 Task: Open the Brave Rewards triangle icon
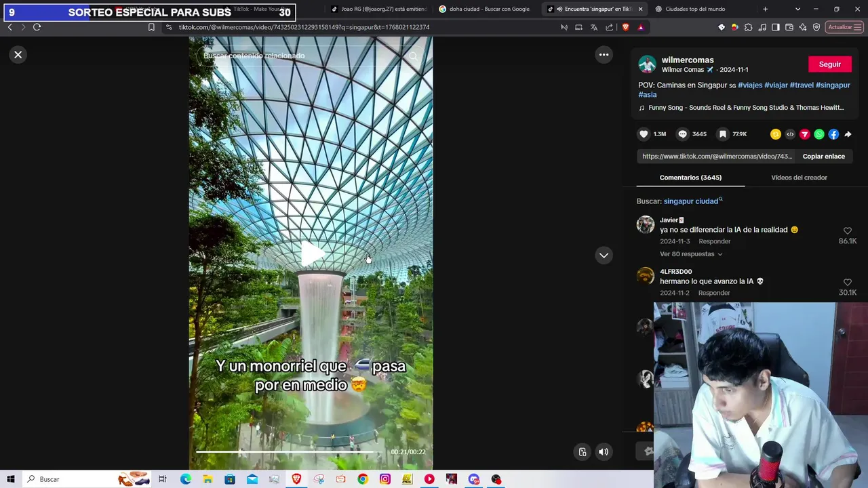[641, 27]
